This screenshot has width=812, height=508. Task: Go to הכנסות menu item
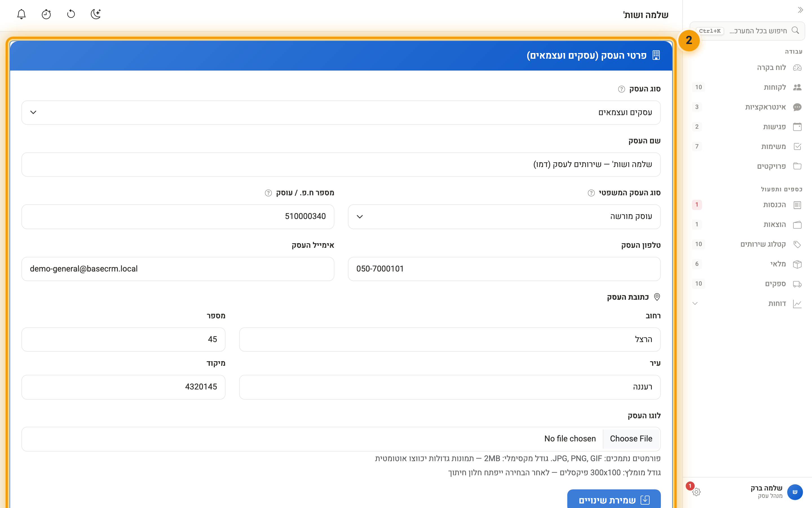tap(747, 205)
